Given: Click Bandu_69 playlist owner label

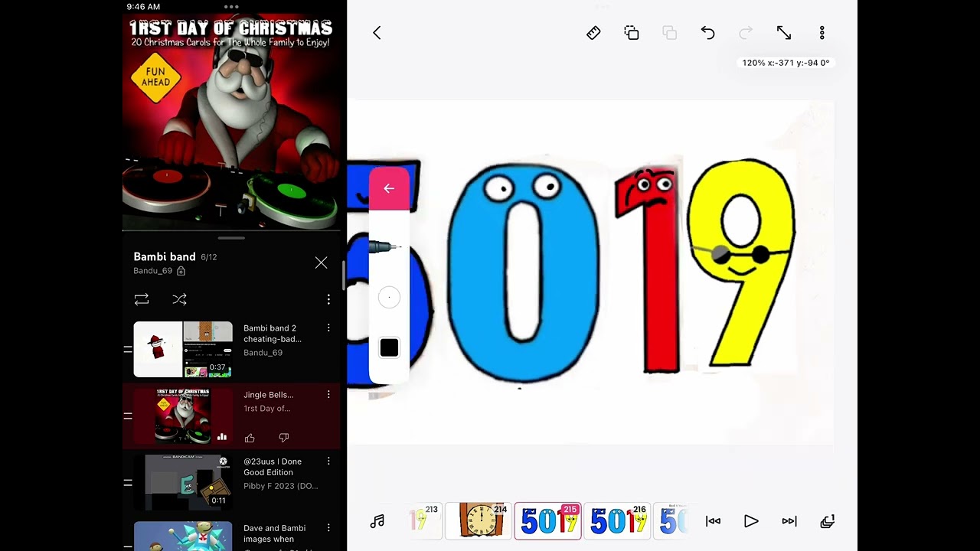Looking at the screenshot, I should click(153, 271).
